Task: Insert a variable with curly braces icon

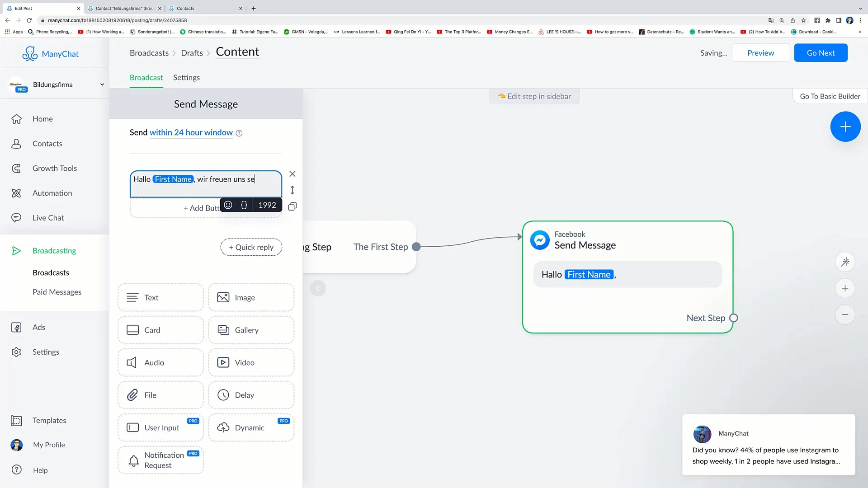Action: tap(244, 205)
